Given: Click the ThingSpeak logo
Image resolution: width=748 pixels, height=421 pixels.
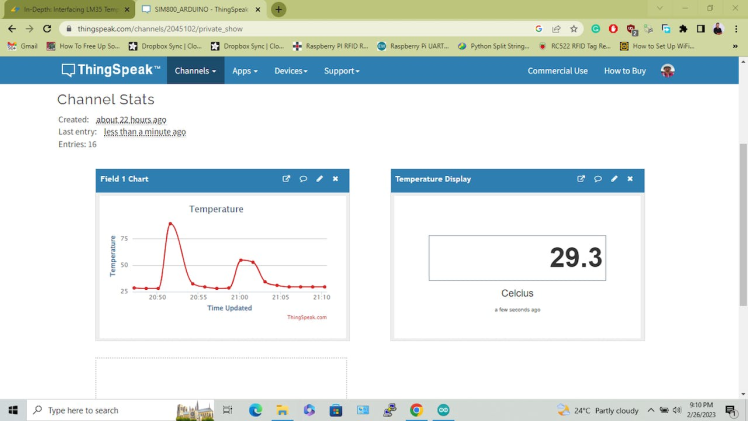Looking at the screenshot, I should pos(111,71).
